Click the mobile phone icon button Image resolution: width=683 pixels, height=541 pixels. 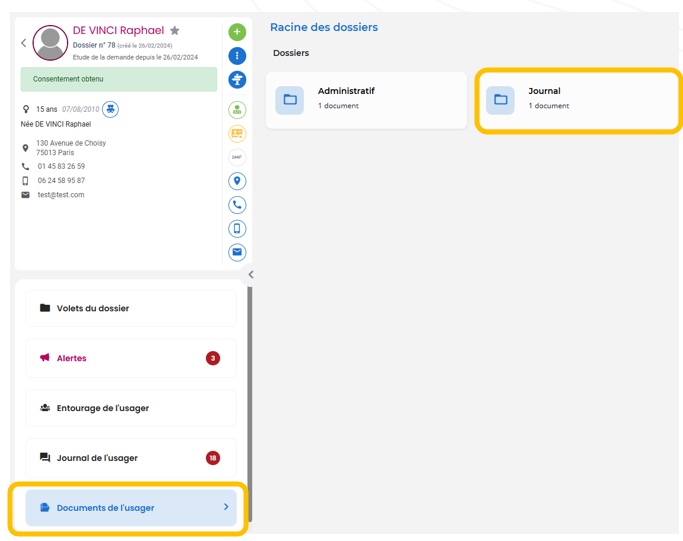[x=237, y=229]
